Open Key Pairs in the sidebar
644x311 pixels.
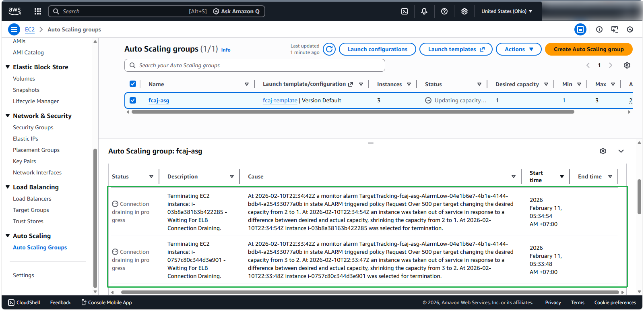[x=24, y=161]
